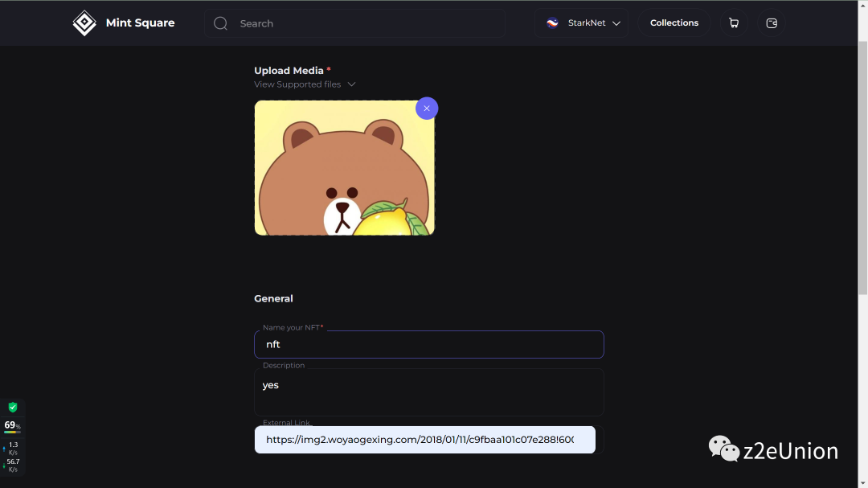Go to home via Mint Square title text
Image resolution: width=868 pixels, height=488 pixels.
[x=140, y=23]
